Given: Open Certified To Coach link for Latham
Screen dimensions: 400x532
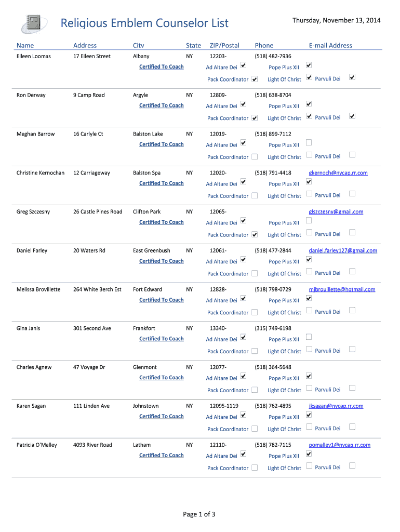Looking at the screenshot, I should pyautogui.click(x=162, y=456).
